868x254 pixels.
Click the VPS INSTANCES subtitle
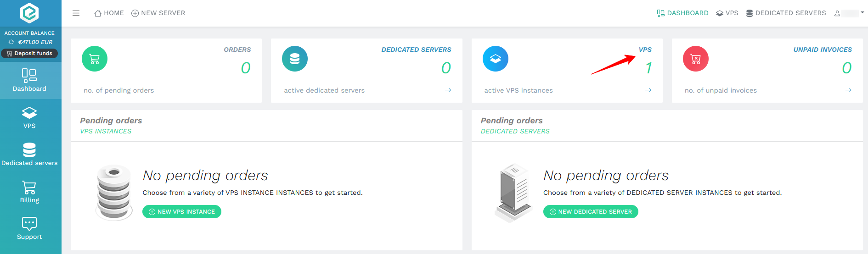[x=106, y=131]
